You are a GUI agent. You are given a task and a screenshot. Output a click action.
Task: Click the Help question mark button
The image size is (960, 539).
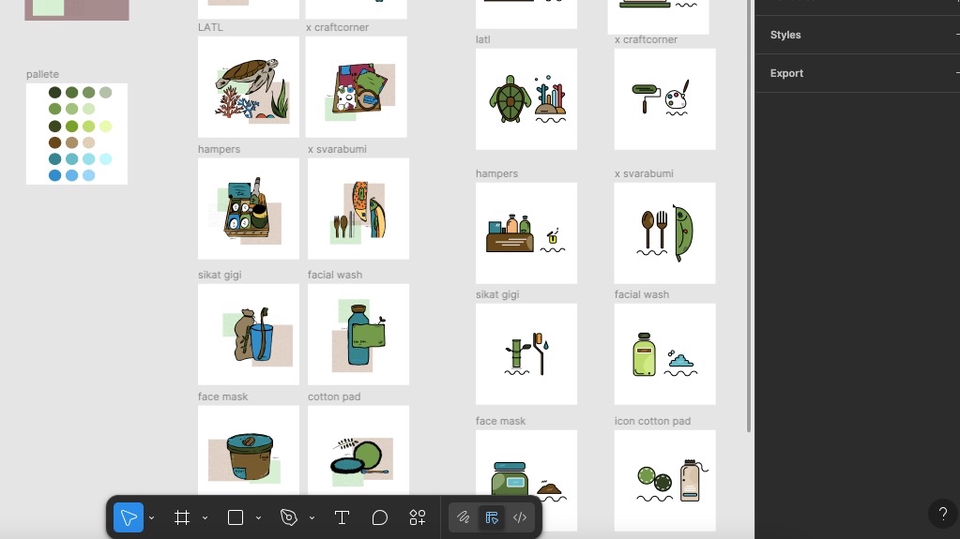coord(942,514)
